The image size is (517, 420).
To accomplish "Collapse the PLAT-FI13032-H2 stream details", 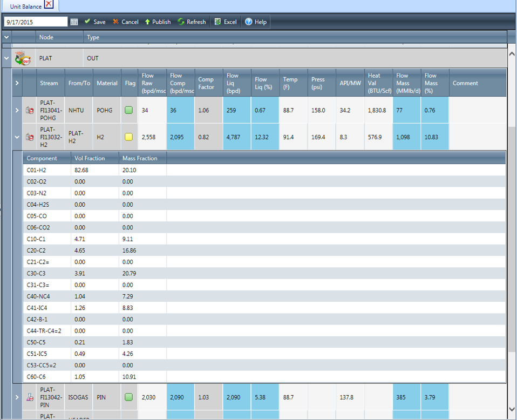I will point(17,137).
